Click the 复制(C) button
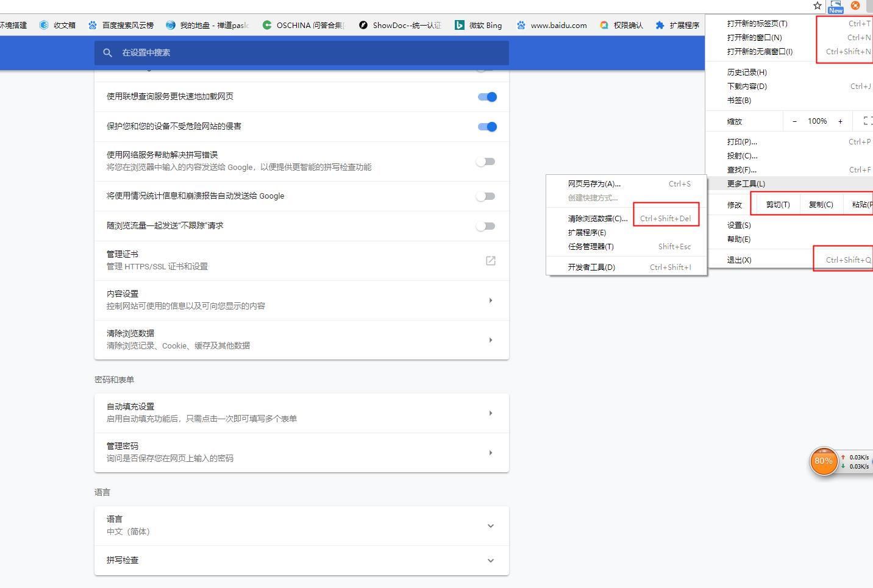Screen dimensions: 873x588 point(821,205)
